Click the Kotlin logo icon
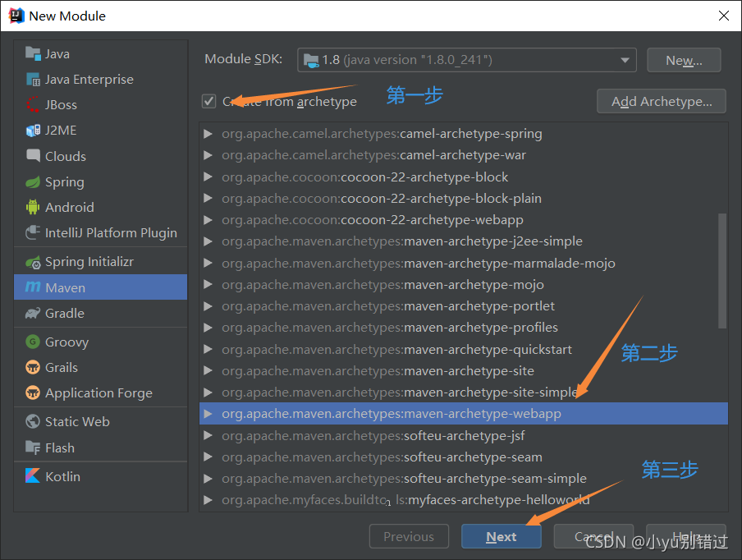 tap(33, 475)
